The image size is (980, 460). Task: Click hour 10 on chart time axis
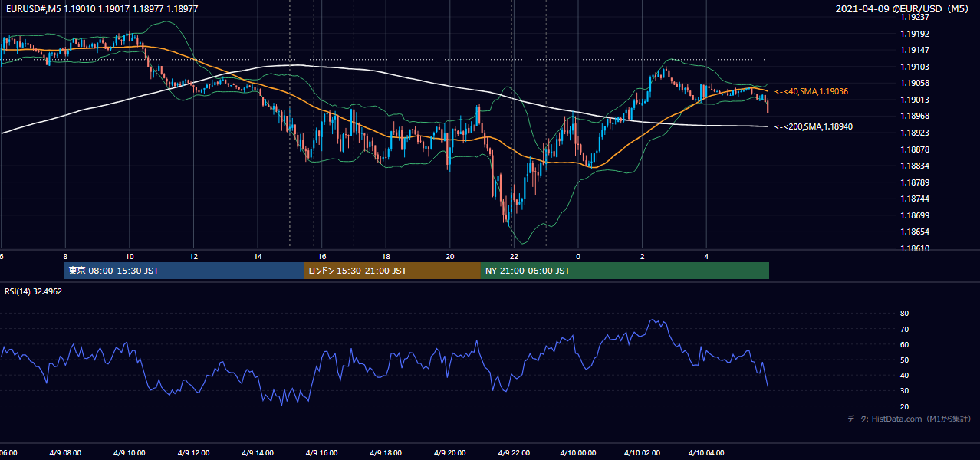point(130,257)
